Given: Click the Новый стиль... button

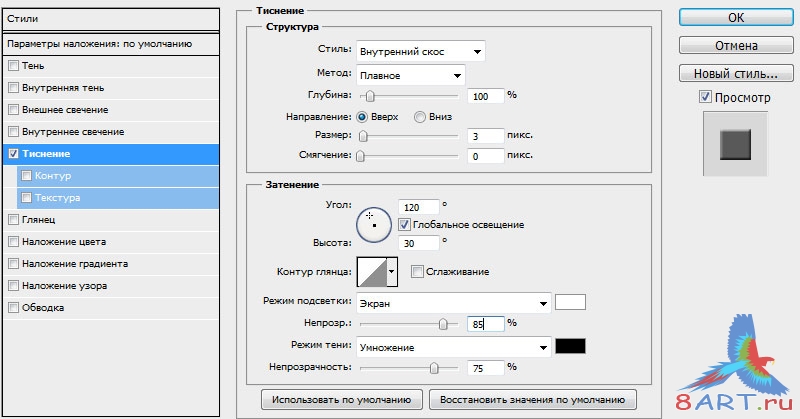Looking at the screenshot, I should pyautogui.click(x=736, y=73).
